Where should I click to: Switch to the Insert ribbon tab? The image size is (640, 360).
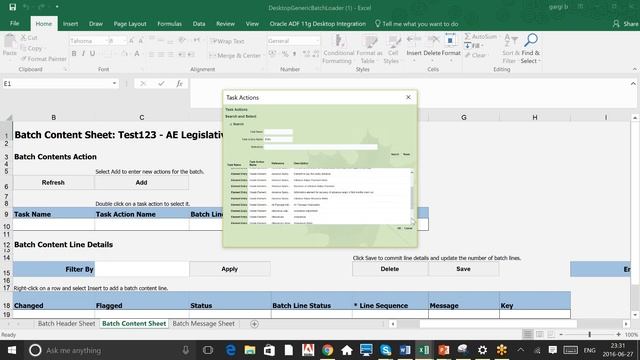(70, 24)
